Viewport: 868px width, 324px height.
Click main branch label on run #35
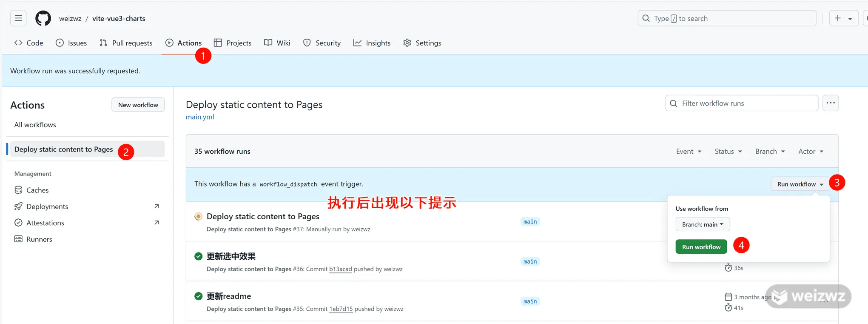pos(530,301)
